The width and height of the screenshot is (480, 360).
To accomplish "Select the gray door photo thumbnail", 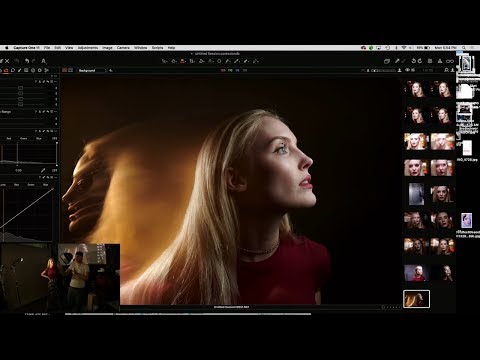I will pyautogui.click(x=416, y=194).
